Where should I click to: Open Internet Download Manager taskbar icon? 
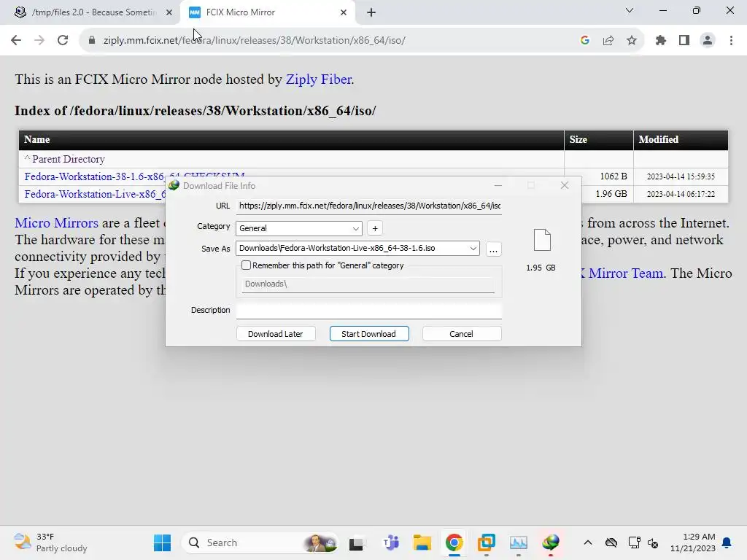point(551,542)
